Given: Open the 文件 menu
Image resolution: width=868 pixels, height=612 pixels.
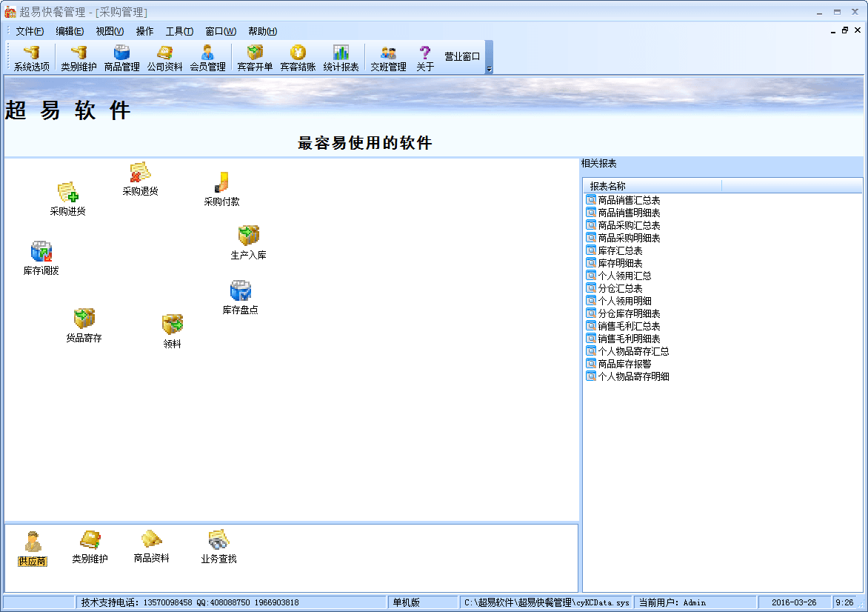Looking at the screenshot, I should tap(30, 31).
